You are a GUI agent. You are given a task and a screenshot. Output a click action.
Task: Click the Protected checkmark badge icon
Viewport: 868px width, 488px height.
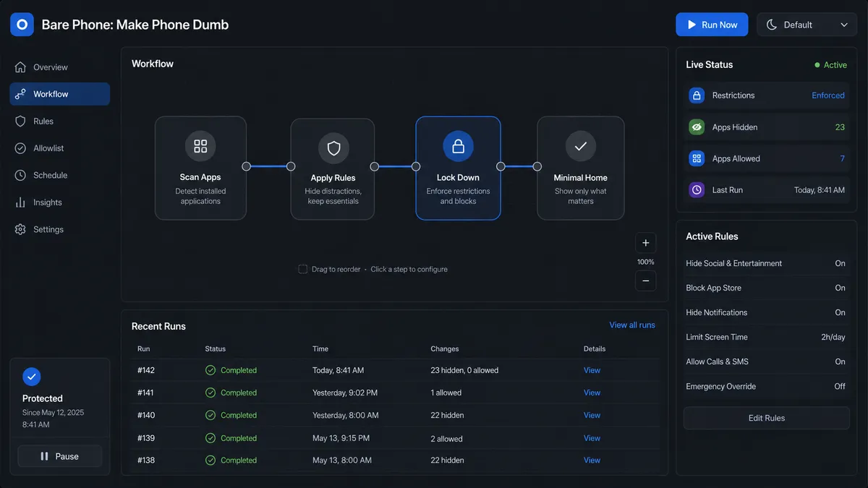(x=31, y=376)
